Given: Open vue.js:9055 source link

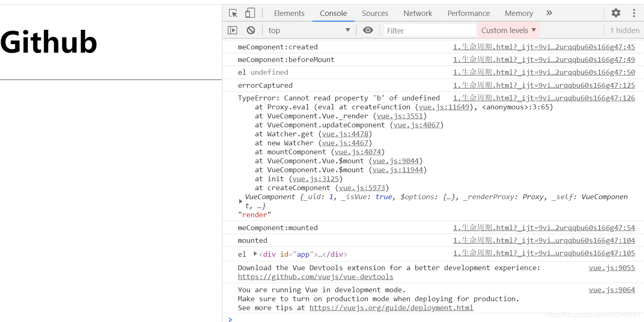Looking at the screenshot, I should coord(612,268).
